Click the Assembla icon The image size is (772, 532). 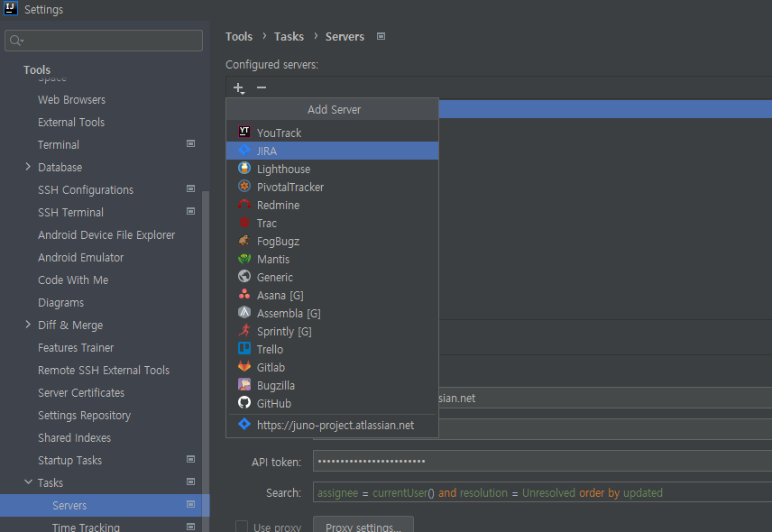tap(244, 313)
